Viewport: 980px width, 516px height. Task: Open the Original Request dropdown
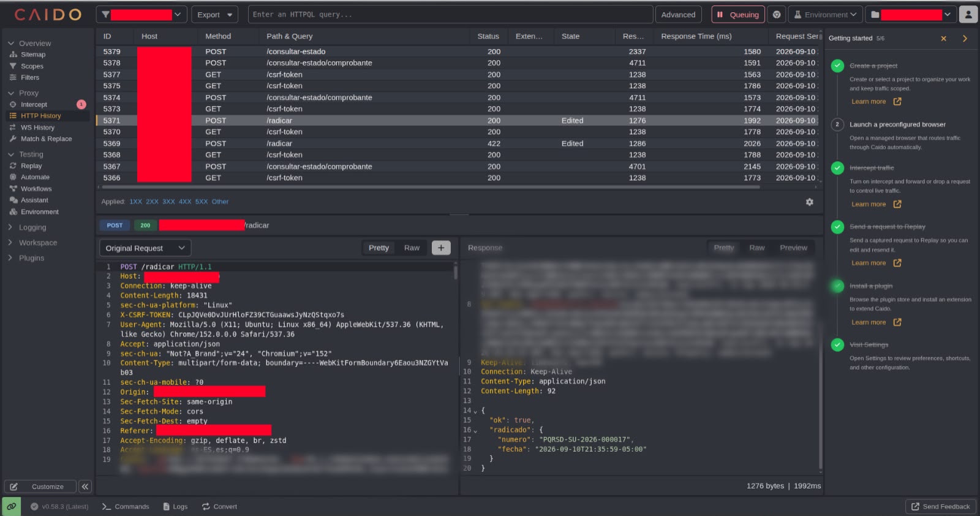coord(145,248)
